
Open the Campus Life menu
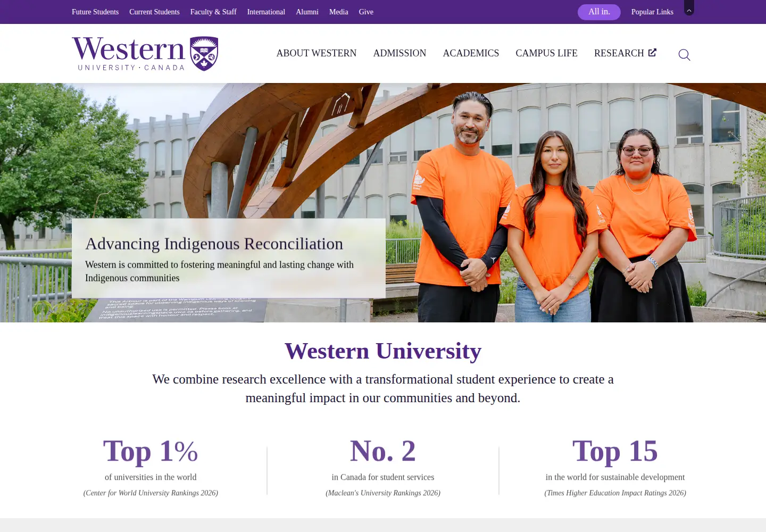click(x=546, y=53)
